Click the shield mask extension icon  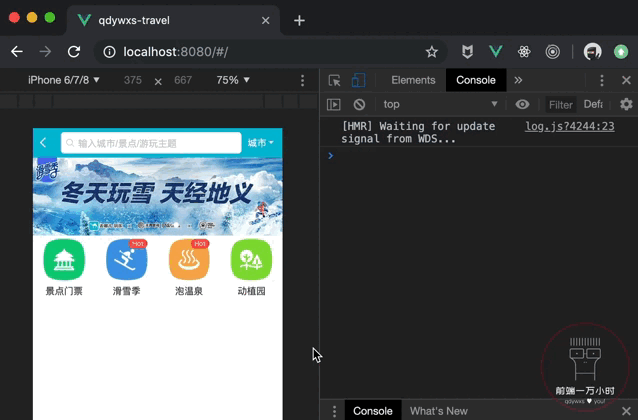click(x=467, y=52)
